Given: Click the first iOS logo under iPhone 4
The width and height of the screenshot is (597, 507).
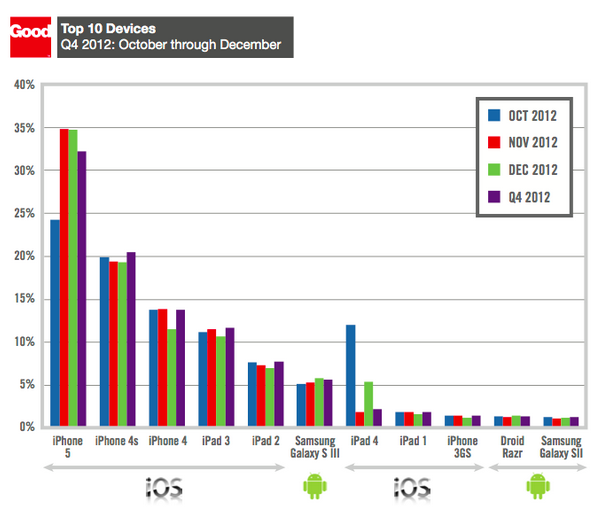Looking at the screenshot, I should (x=164, y=488).
